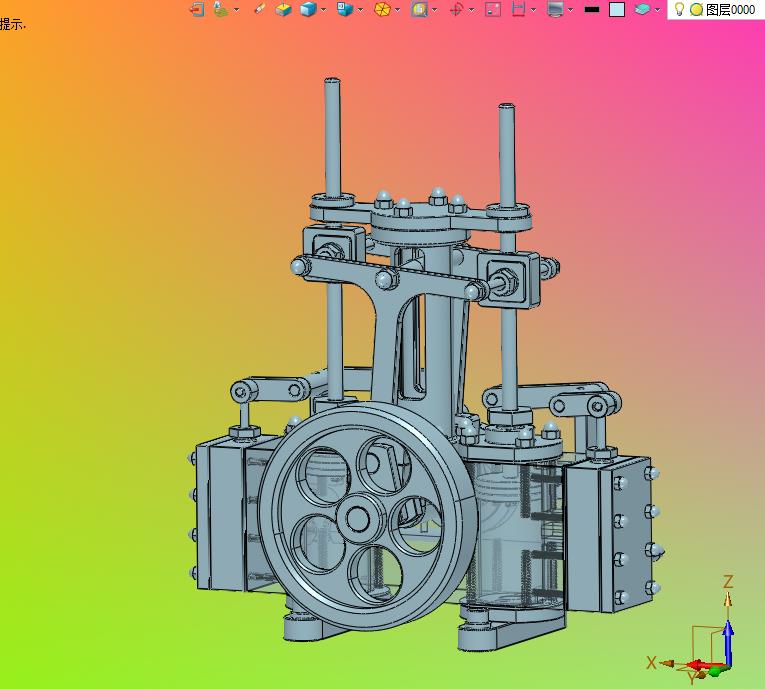Click the blue Z axis arrow on triad

click(x=728, y=643)
